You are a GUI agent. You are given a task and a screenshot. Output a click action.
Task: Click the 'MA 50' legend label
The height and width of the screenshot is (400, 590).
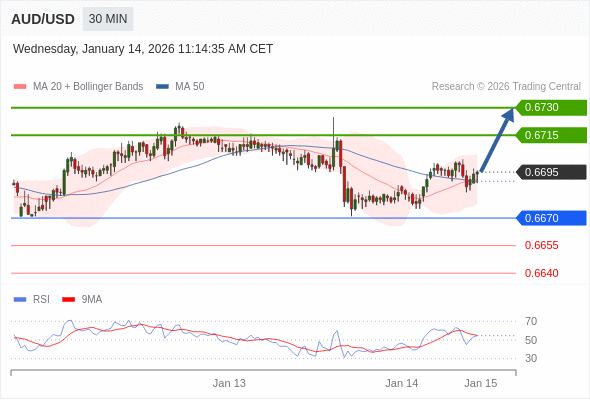coord(190,87)
